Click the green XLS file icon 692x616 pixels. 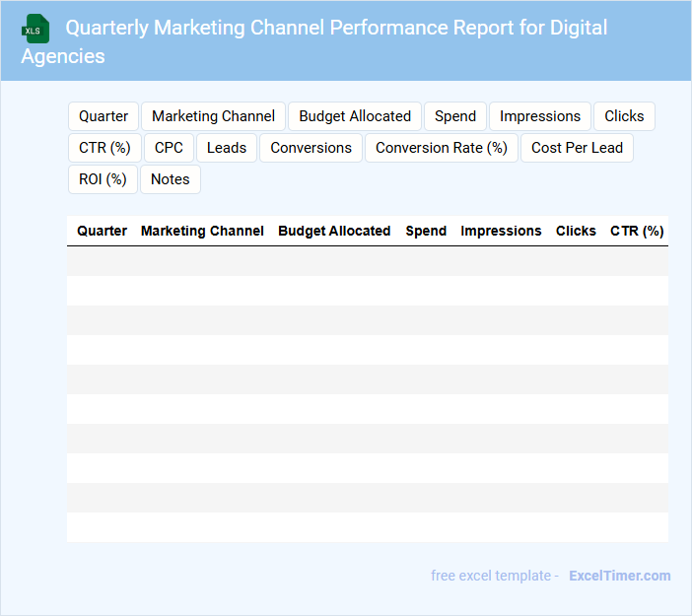(35, 29)
